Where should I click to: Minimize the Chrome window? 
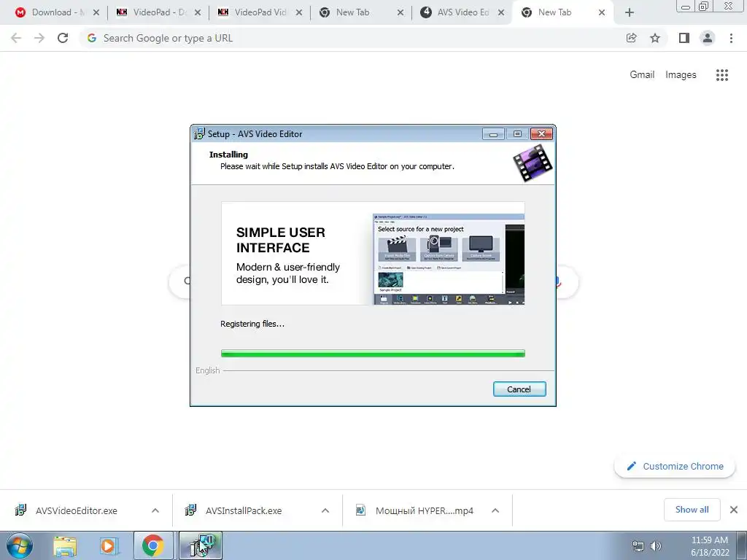pyautogui.click(x=686, y=6)
